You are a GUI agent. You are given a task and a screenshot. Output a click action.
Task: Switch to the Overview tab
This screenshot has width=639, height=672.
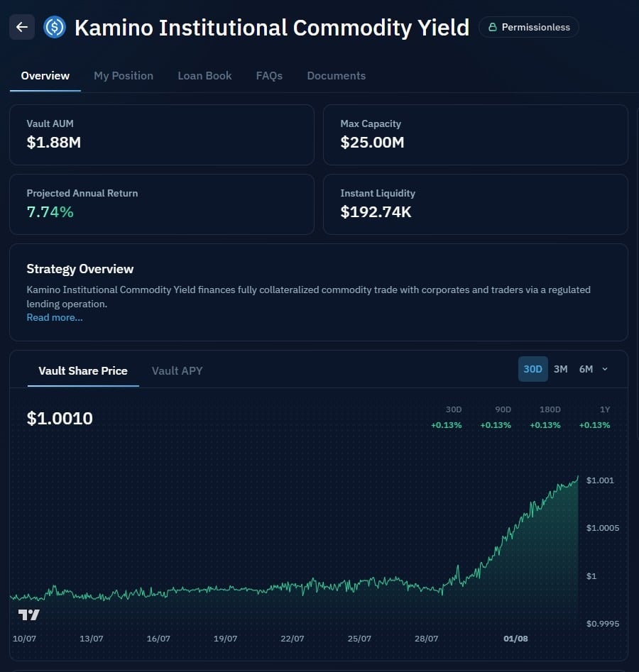coord(45,76)
